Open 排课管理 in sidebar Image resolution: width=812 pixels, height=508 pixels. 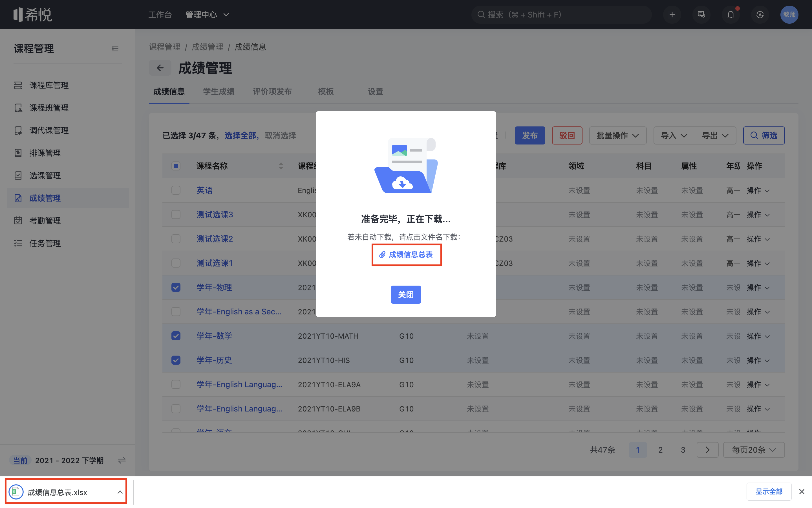(68, 153)
